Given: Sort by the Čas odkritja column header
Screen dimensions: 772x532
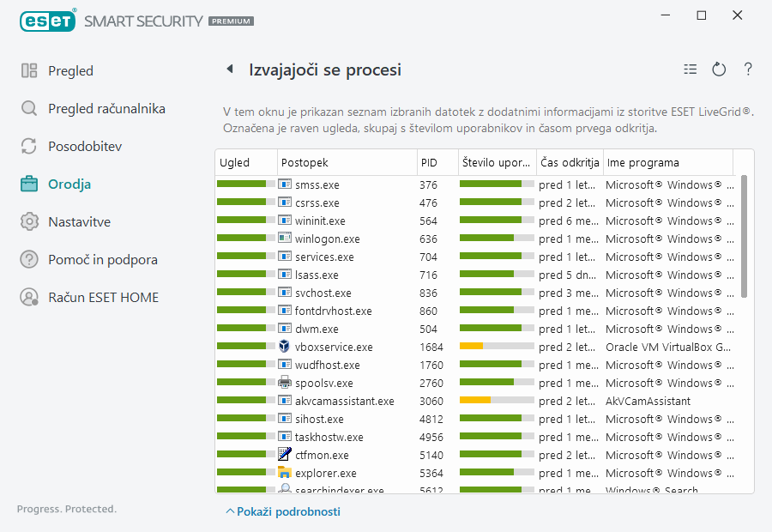Looking at the screenshot, I should tap(570, 162).
